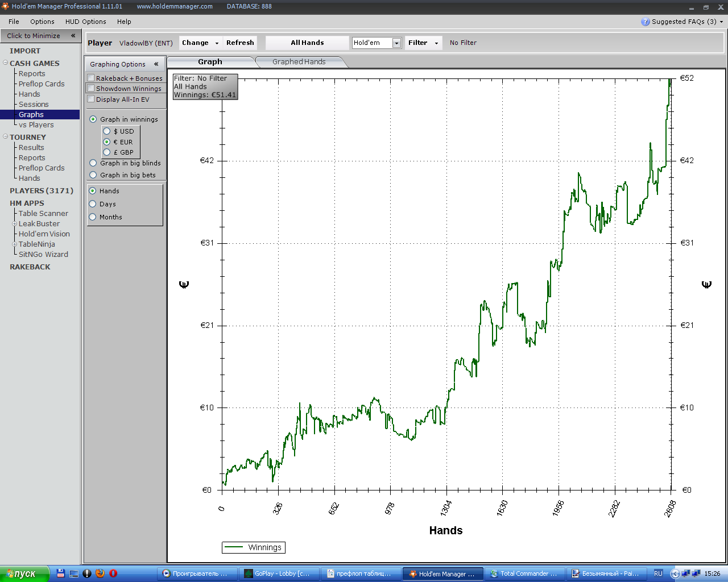This screenshot has height=582, width=728.
Task: Expand hidden system tray icons
Action: [675, 573]
